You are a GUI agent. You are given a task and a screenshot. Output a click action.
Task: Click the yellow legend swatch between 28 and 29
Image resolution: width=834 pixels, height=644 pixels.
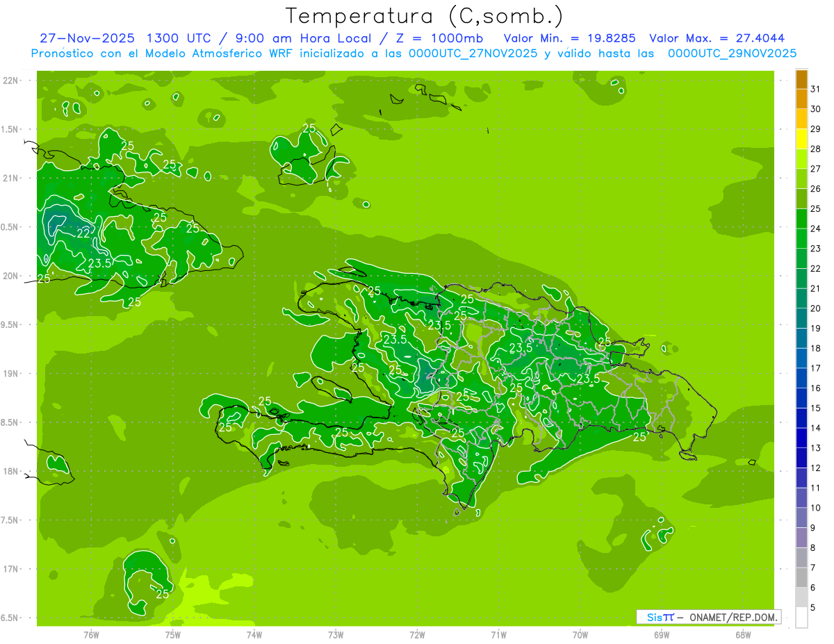click(x=801, y=139)
